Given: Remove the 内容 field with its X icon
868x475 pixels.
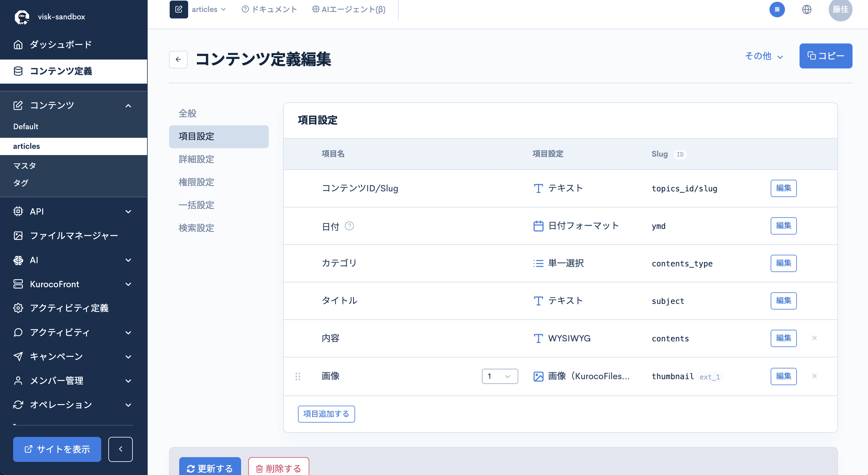Looking at the screenshot, I should coord(814,338).
